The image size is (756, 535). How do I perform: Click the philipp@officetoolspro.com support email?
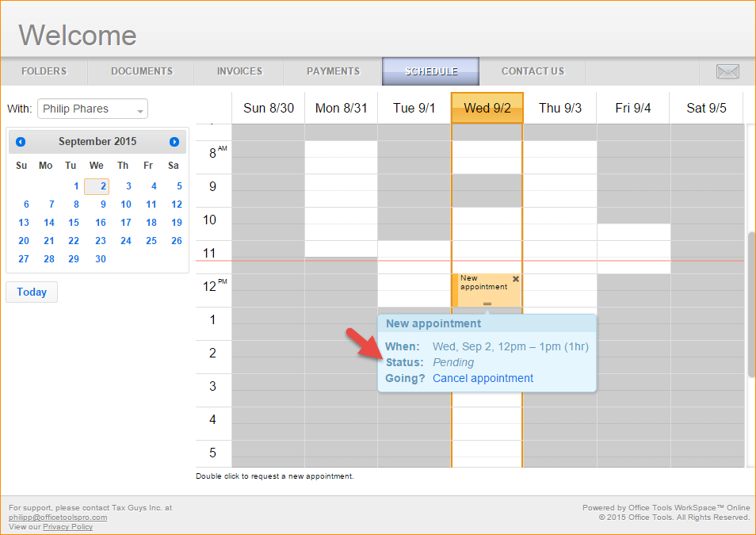click(58, 518)
